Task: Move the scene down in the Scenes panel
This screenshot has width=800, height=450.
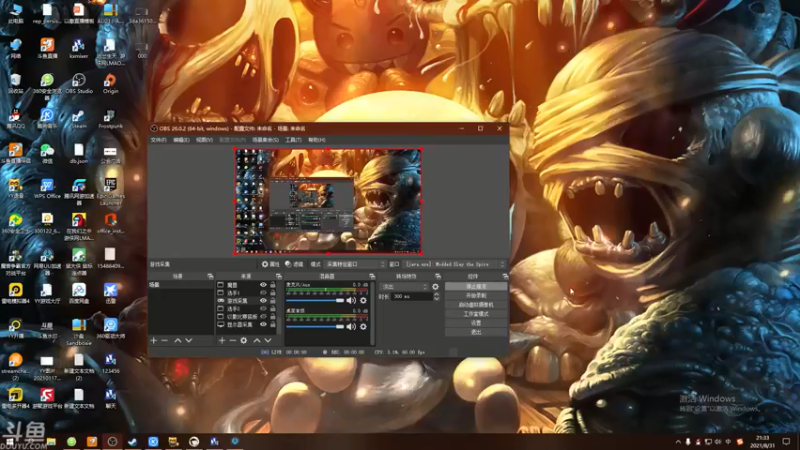Action: [x=189, y=340]
